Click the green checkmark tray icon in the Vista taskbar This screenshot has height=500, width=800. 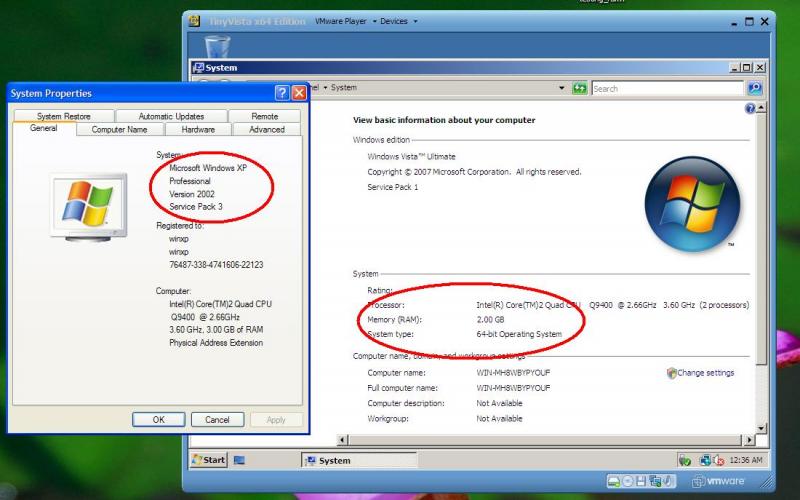click(x=685, y=460)
